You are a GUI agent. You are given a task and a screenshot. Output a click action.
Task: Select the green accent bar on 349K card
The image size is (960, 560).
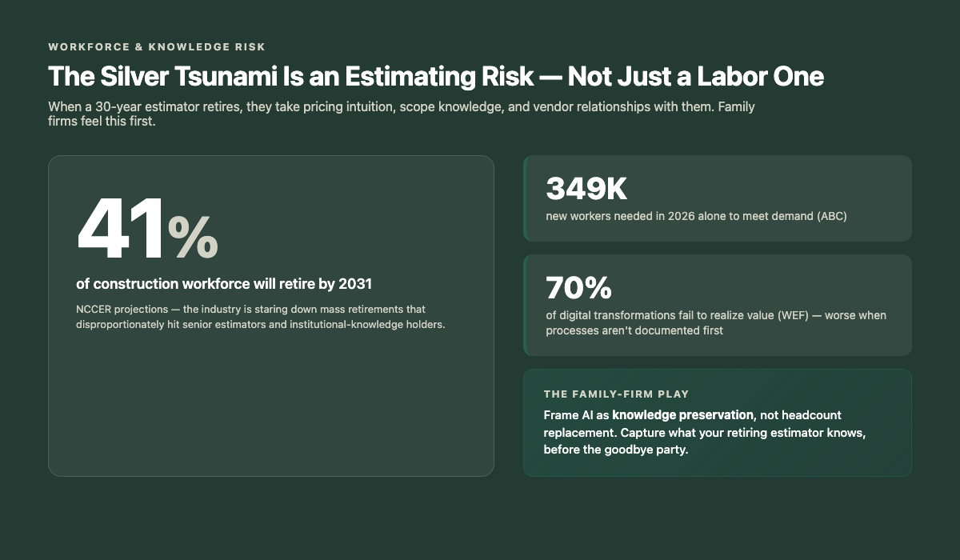pyautogui.click(x=526, y=198)
